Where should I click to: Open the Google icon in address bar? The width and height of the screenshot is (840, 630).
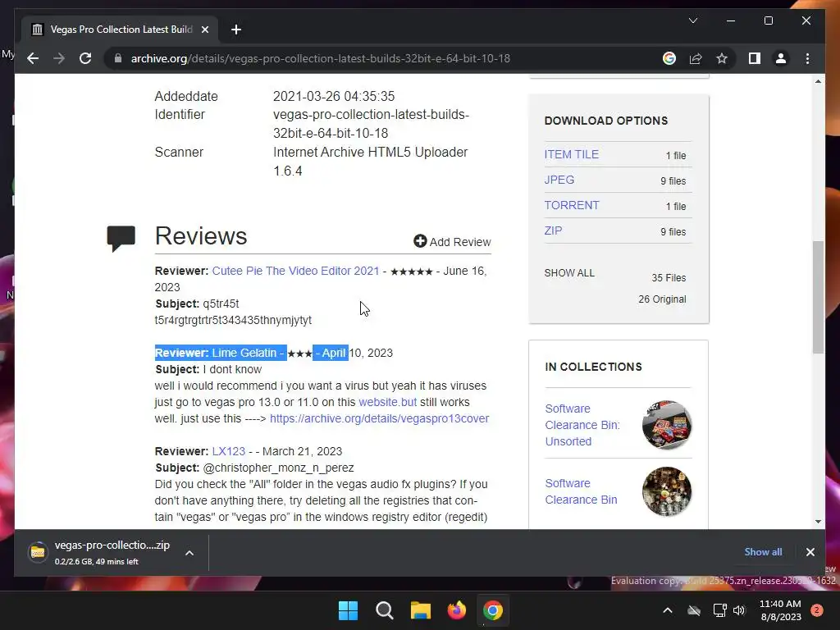669,58
